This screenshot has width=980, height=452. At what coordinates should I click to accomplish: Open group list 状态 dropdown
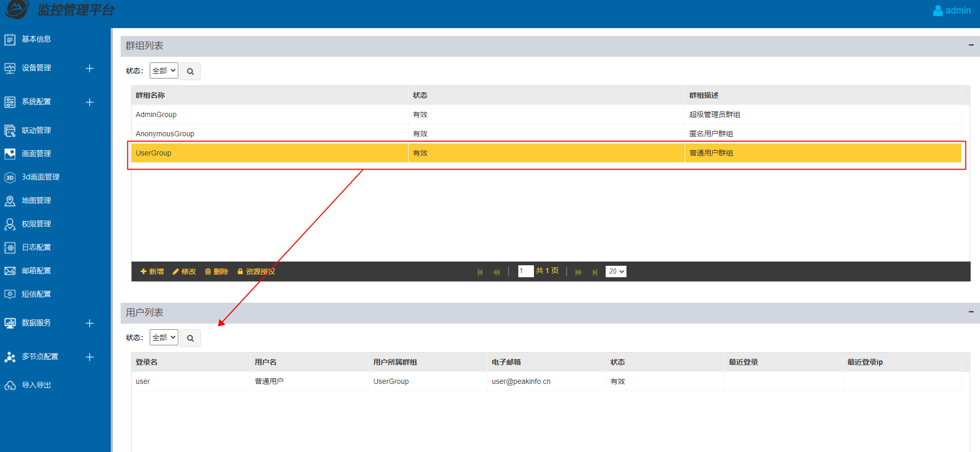click(x=164, y=71)
